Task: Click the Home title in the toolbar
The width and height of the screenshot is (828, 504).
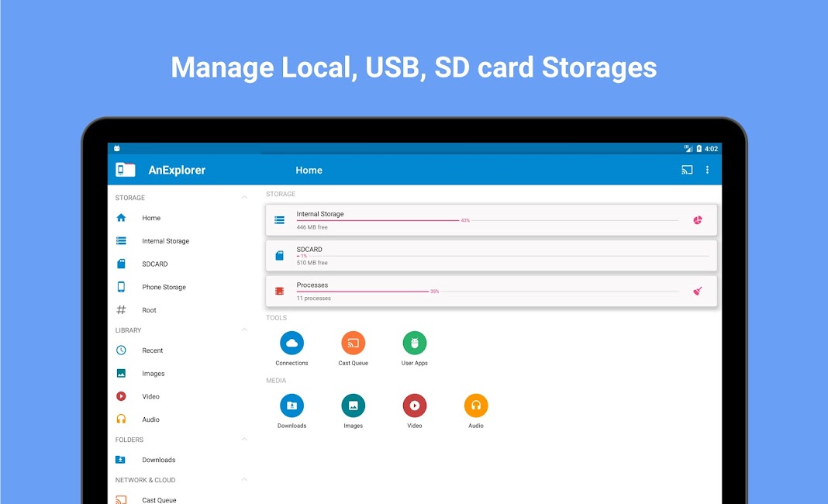Action: 309,170
